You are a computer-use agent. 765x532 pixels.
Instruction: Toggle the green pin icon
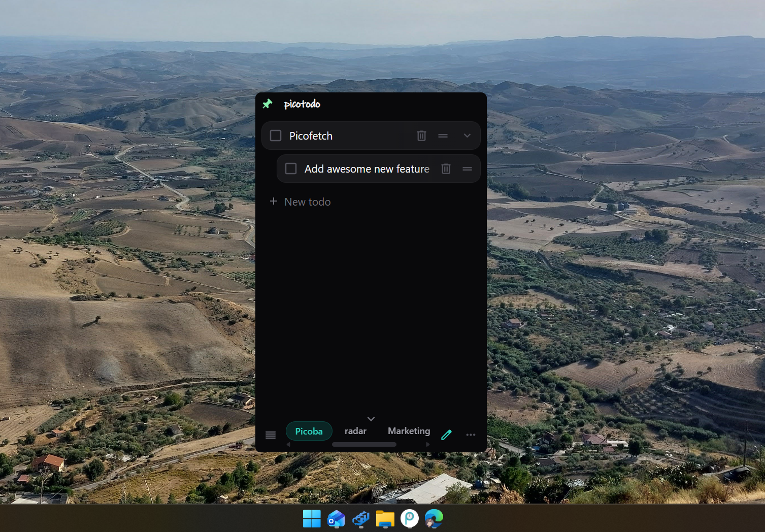268,104
